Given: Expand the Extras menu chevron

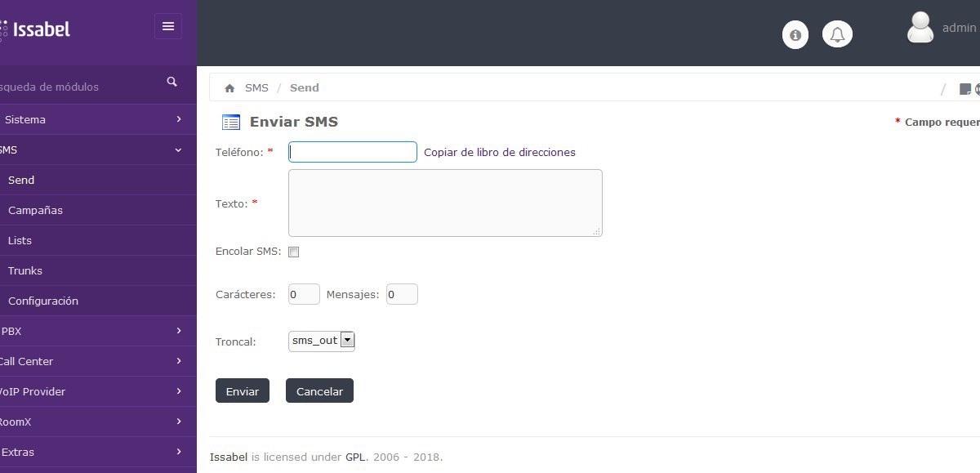Looking at the screenshot, I should (x=179, y=452).
